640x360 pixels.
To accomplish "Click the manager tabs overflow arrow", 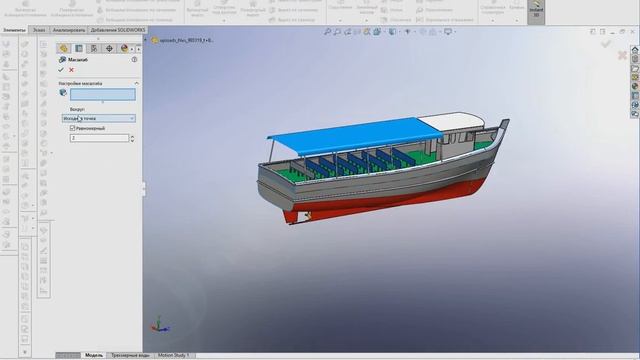I will pyautogui.click(x=139, y=49).
